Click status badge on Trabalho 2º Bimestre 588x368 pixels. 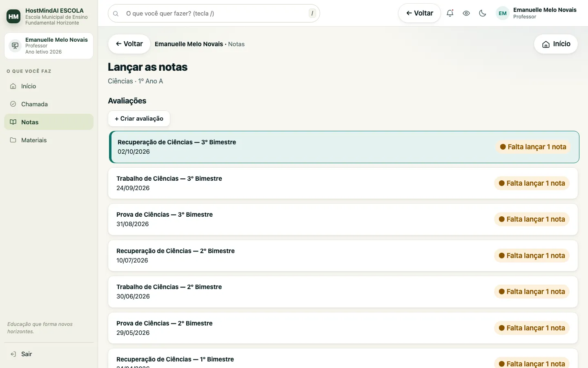[532, 292]
